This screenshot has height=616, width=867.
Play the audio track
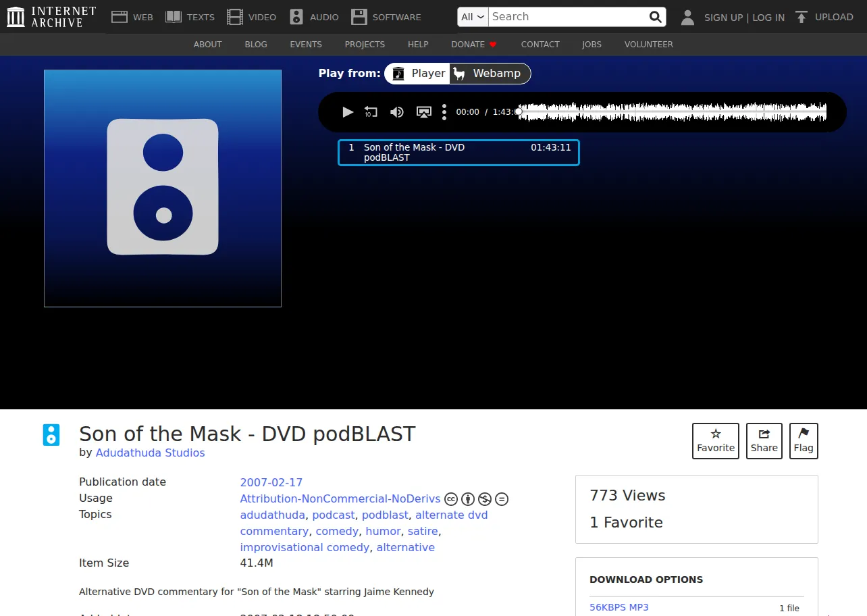(348, 112)
